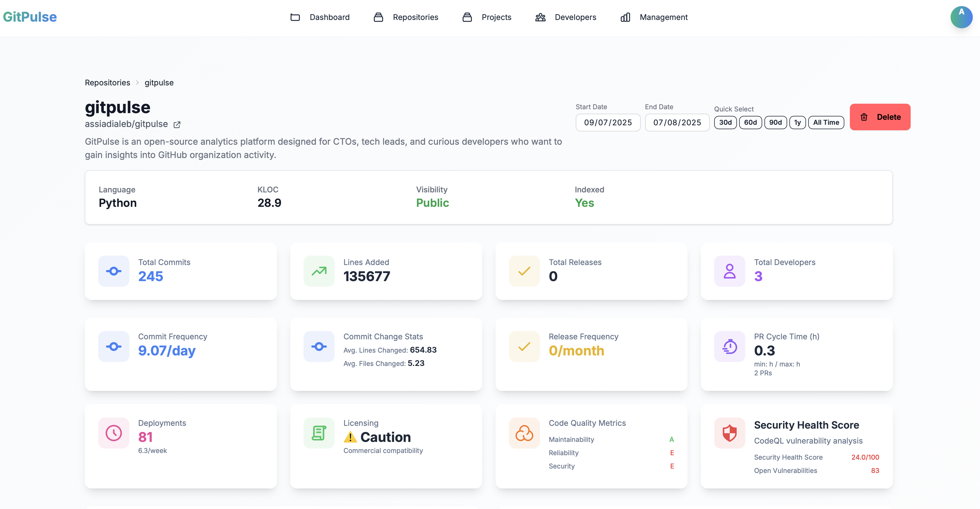The width and height of the screenshot is (980, 509).
Task: Click the PR Cycle Time clock icon
Action: (730, 346)
